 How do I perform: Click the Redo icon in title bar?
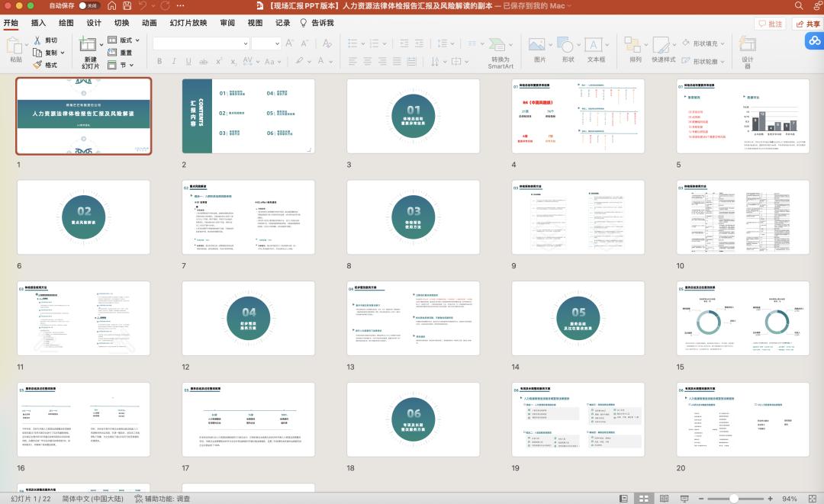(x=165, y=6)
